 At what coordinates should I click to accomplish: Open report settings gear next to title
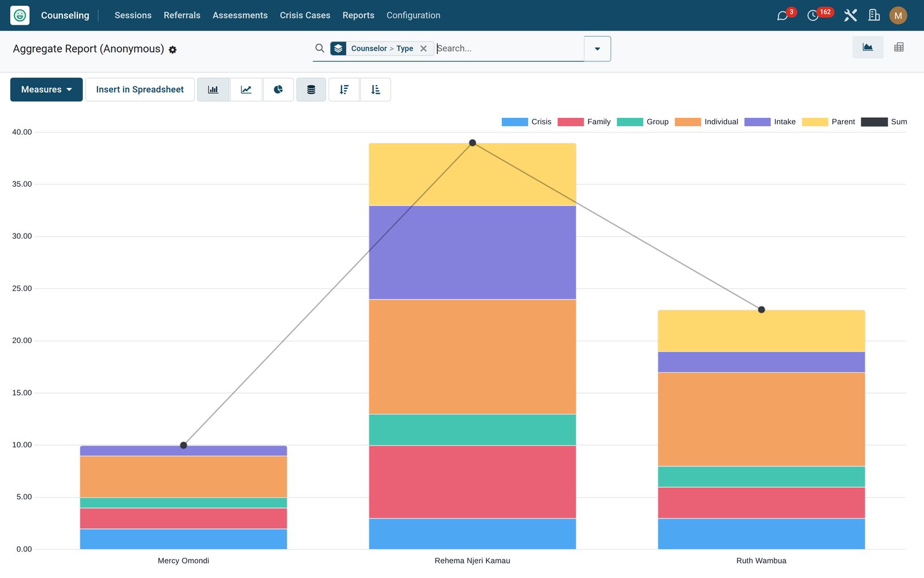(173, 50)
